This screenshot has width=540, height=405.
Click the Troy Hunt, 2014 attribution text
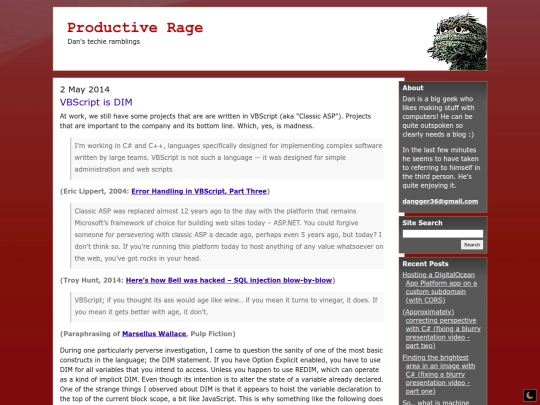pos(92,280)
